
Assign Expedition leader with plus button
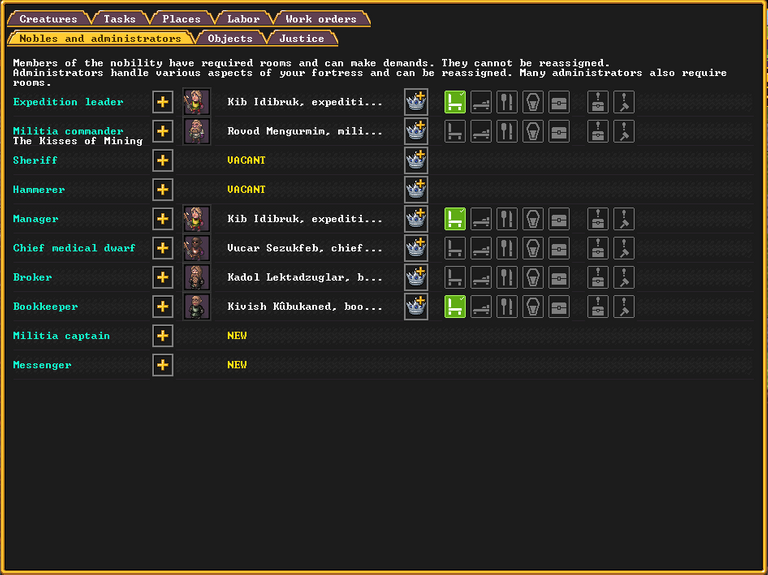[163, 102]
